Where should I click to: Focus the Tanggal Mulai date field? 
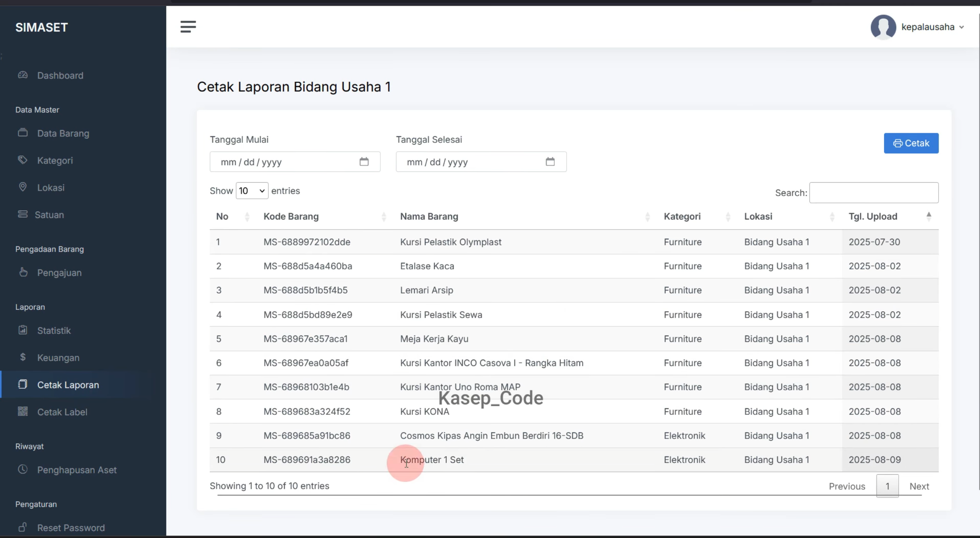click(x=295, y=162)
